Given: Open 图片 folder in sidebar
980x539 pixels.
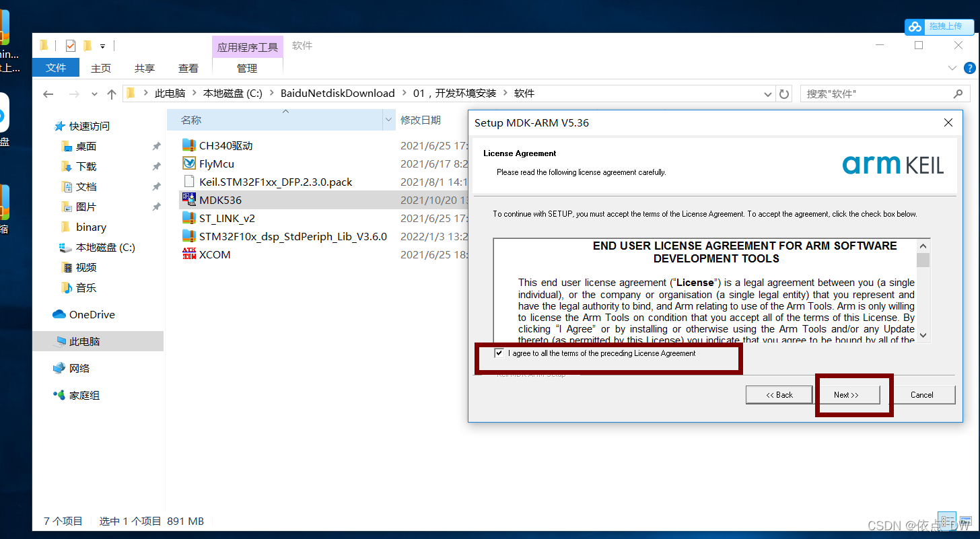Looking at the screenshot, I should tap(85, 207).
